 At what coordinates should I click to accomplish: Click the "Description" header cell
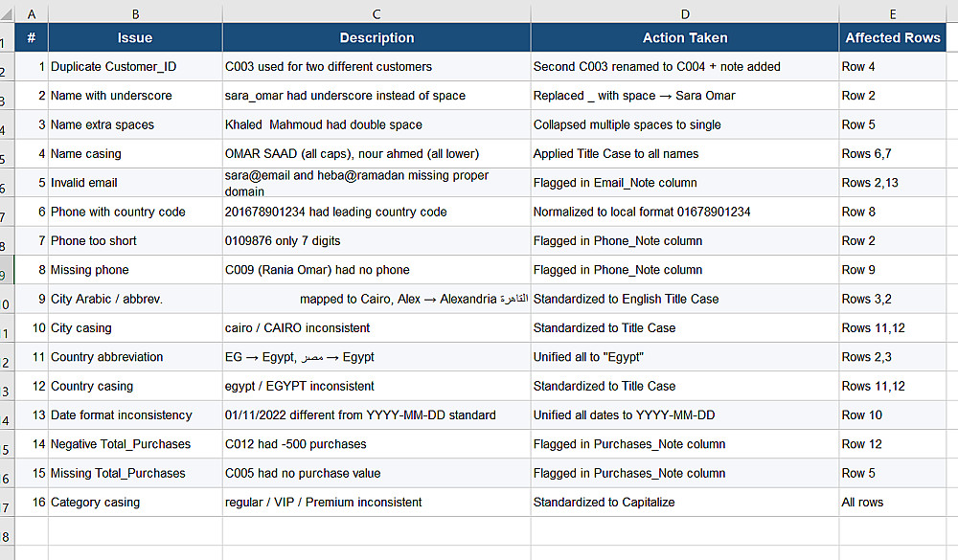(x=376, y=38)
